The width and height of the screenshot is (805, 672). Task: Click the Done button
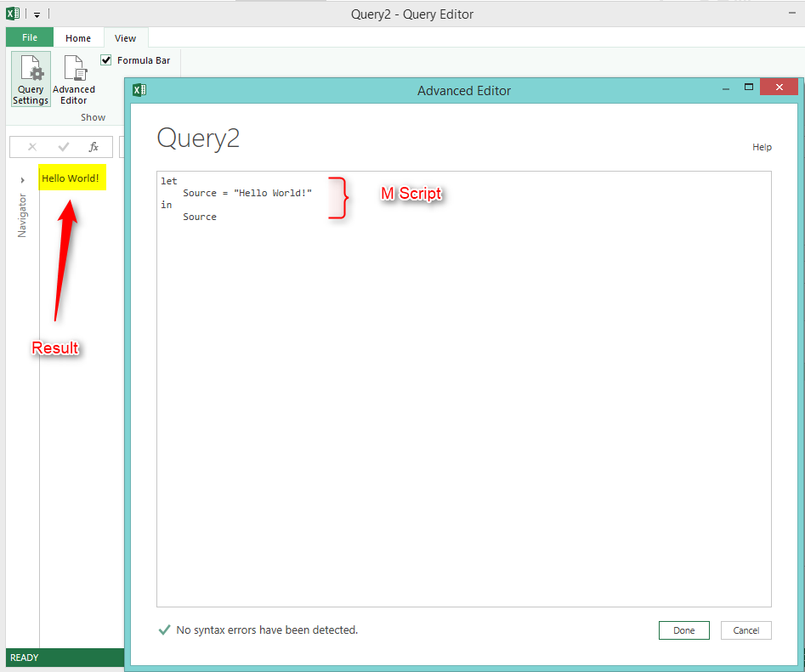(x=683, y=630)
